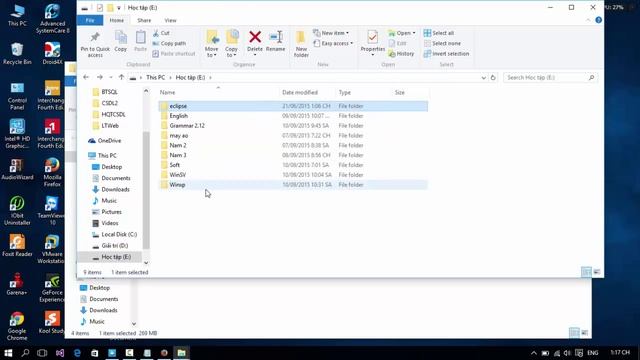Open the address bar history dropdown
Viewport: 640px width, 360px height.
pos(483,78)
